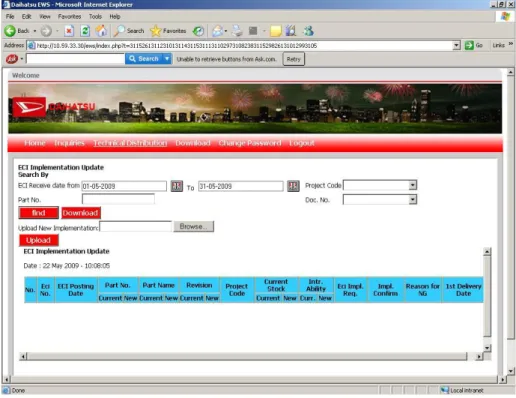The height and width of the screenshot is (398, 516).
Task: Open the Search magnifier toolbar icon
Action: pos(118,31)
